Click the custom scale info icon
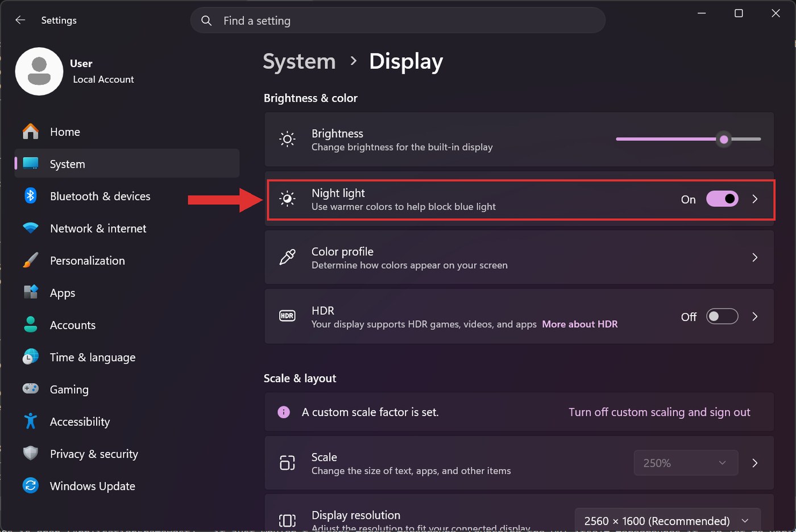The height and width of the screenshot is (532, 796). 284,412
